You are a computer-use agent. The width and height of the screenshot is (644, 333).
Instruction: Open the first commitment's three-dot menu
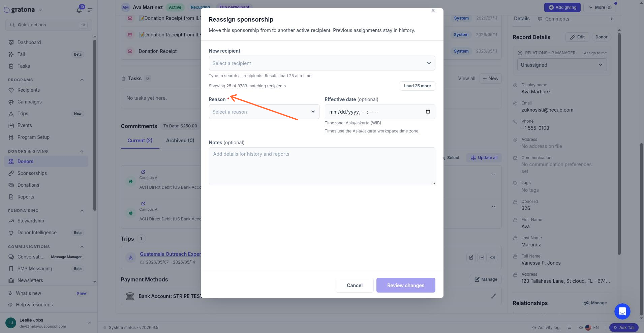pos(493,175)
